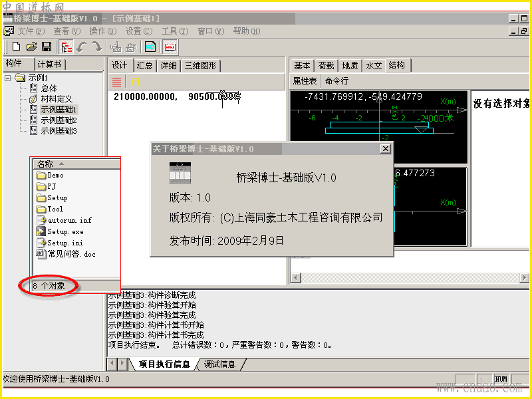Select 示例基础1 in the project tree
Viewport: 532px width, 399px height.
[59, 110]
